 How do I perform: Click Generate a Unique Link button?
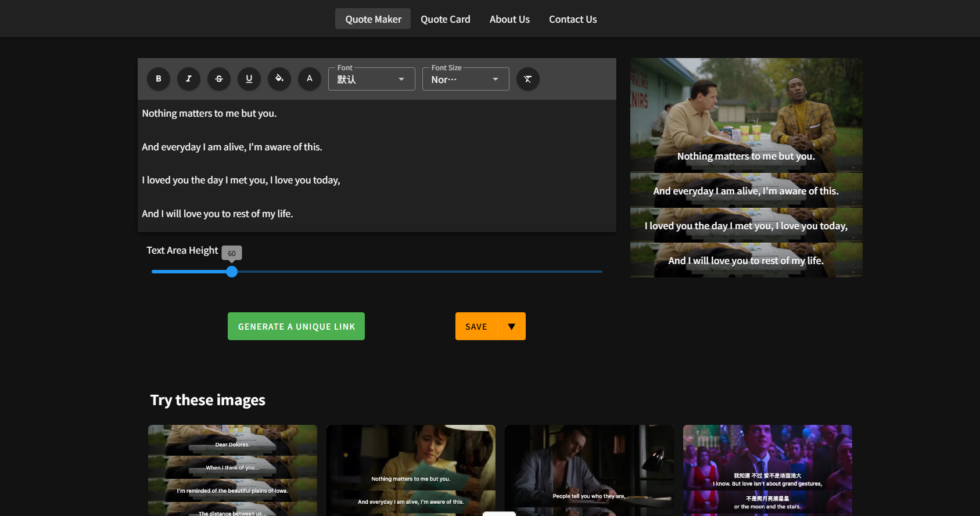pyautogui.click(x=296, y=326)
